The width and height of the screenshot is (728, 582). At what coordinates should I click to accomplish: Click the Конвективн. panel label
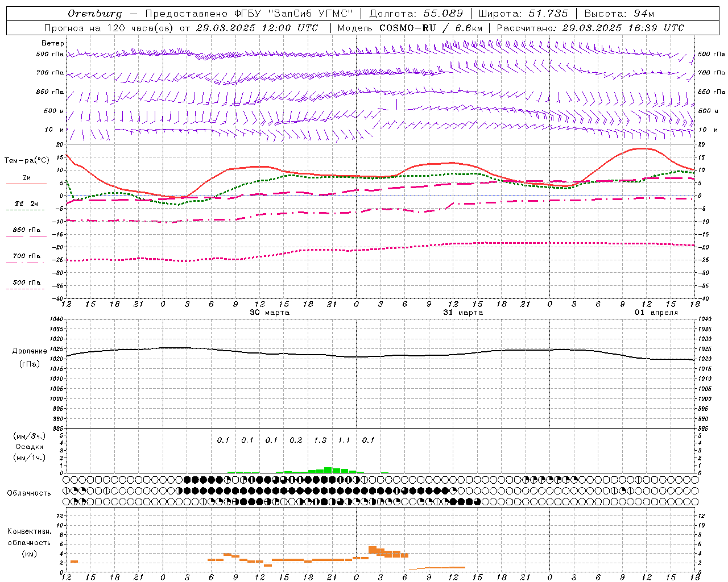coord(29,531)
